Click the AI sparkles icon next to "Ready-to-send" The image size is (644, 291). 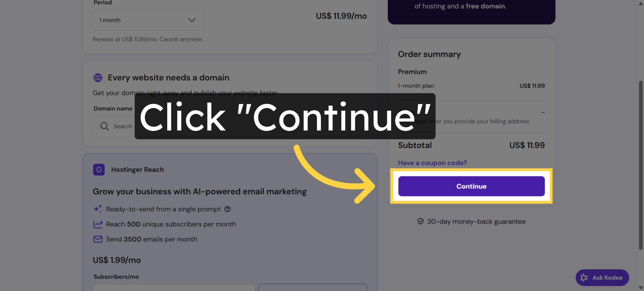click(98, 209)
